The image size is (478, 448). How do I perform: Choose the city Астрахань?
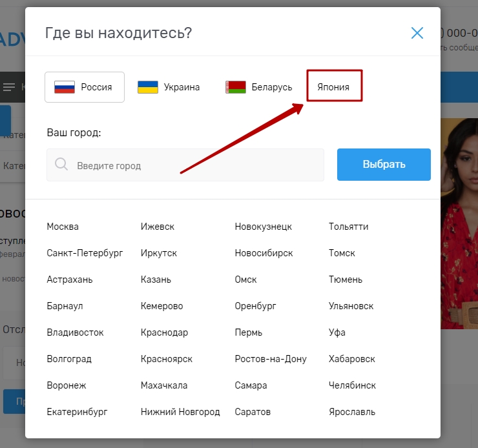pyautogui.click(x=70, y=280)
